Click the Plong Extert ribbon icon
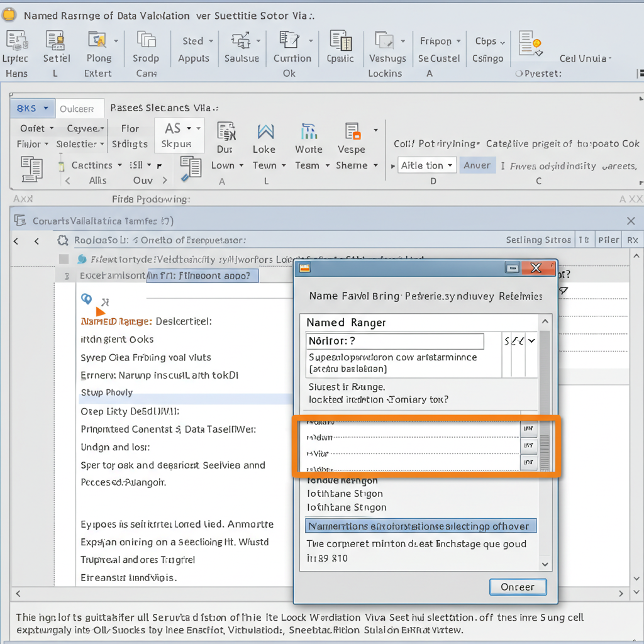The image size is (644, 644). click(x=97, y=40)
